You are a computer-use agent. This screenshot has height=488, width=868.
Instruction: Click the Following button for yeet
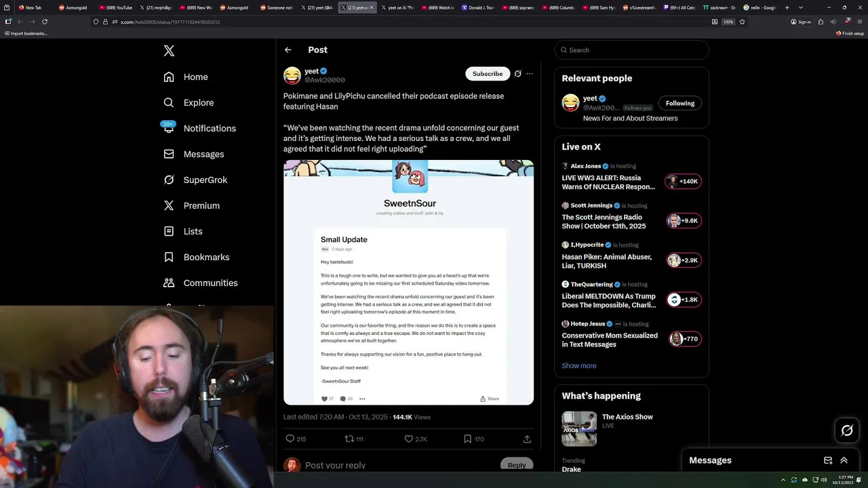pos(679,104)
